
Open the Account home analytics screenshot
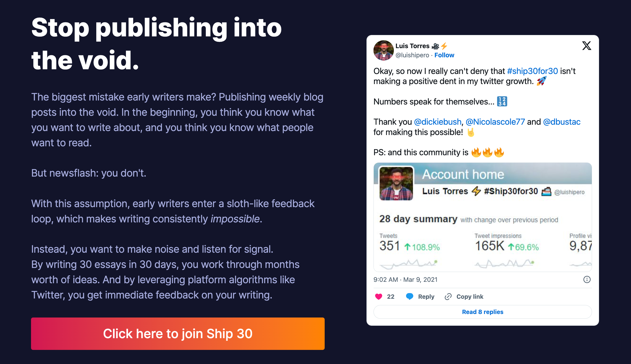point(483,217)
